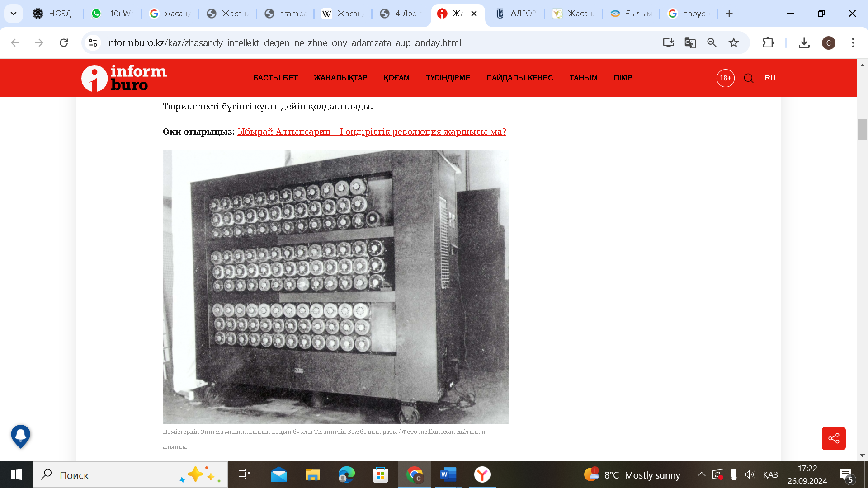This screenshot has height=488, width=868.
Task: Open the Chrome extensions puzzle icon
Action: [x=768, y=43]
